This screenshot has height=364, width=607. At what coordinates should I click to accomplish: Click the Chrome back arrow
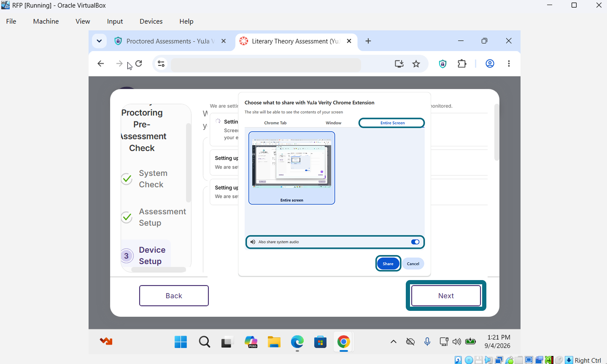coord(100,64)
